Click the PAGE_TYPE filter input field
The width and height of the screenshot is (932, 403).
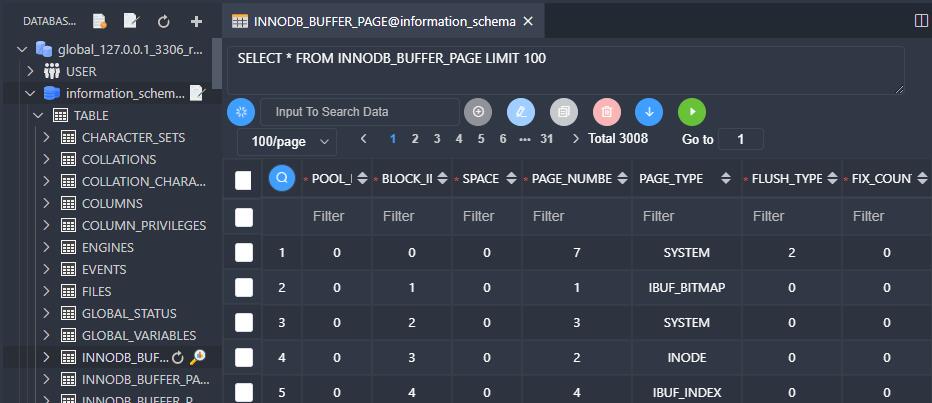coord(687,216)
